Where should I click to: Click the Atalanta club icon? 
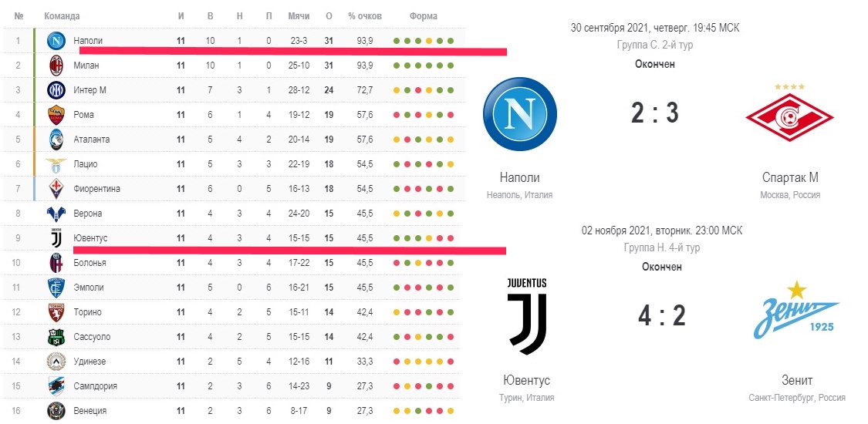pyautogui.click(x=56, y=140)
